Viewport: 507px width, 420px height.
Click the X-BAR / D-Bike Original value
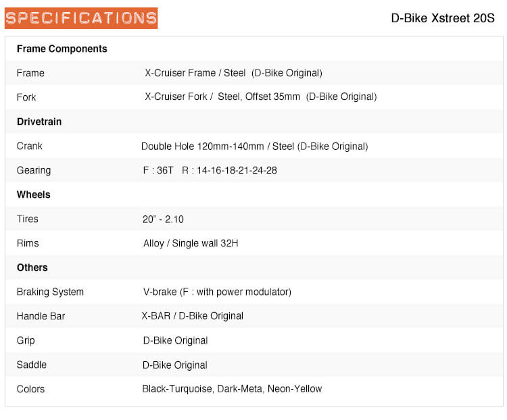point(193,316)
